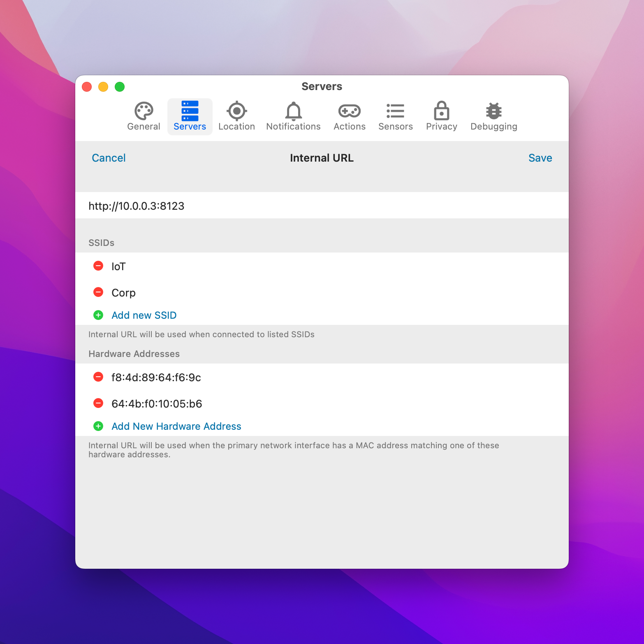
Task: Click the Add new SSID link
Action: coord(144,315)
